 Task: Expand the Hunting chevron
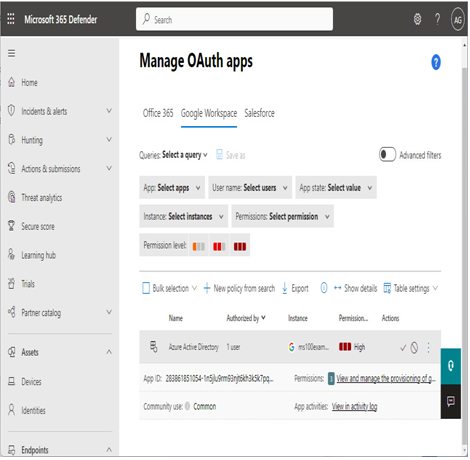[x=109, y=139]
